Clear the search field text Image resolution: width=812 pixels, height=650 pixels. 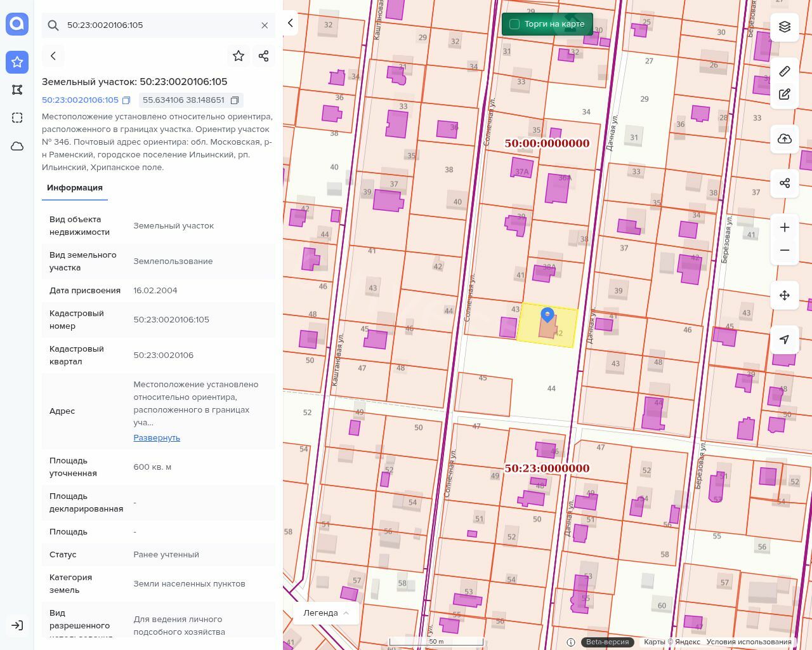pyautogui.click(x=265, y=25)
